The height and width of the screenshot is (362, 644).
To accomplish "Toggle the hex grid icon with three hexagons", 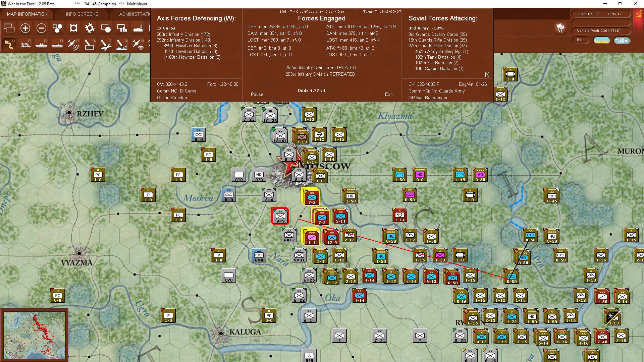I will coord(57,28).
